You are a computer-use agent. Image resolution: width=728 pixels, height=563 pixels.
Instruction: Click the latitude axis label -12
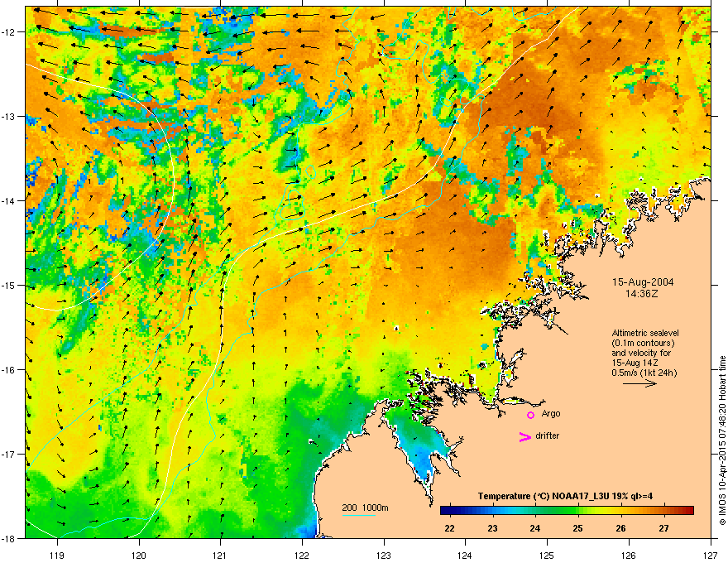9,31
